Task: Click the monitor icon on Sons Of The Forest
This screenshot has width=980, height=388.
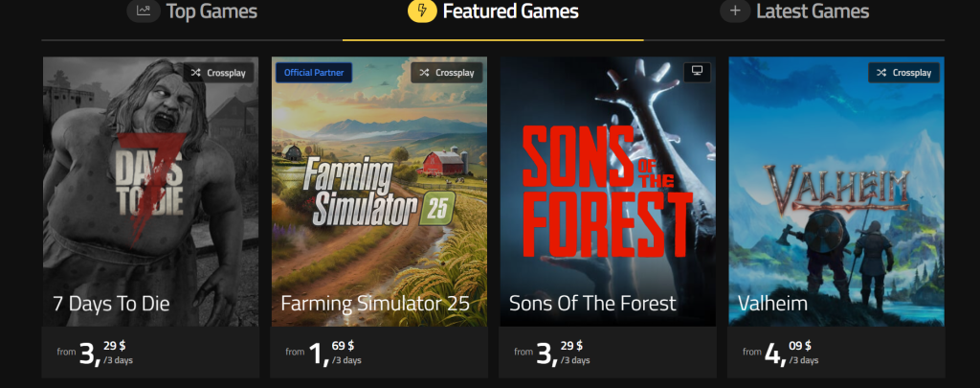Action: tap(697, 72)
